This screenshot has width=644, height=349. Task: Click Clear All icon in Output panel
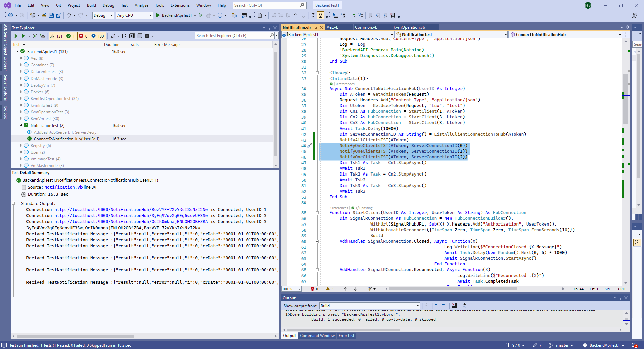click(x=454, y=306)
